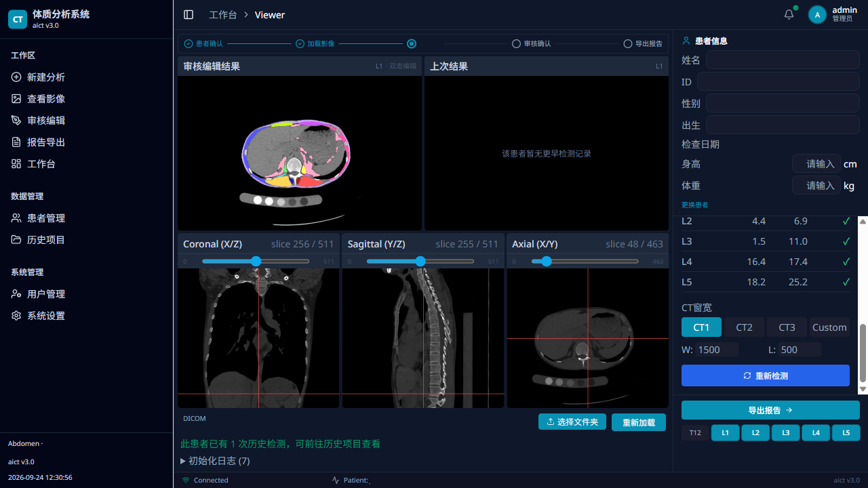Click the CT logo of 体质分析系统

coord(18,20)
